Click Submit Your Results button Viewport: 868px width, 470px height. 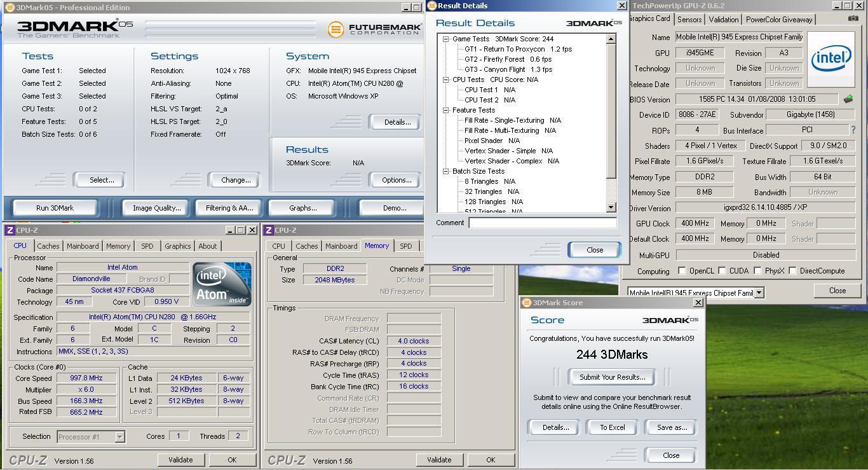(612, 377)
